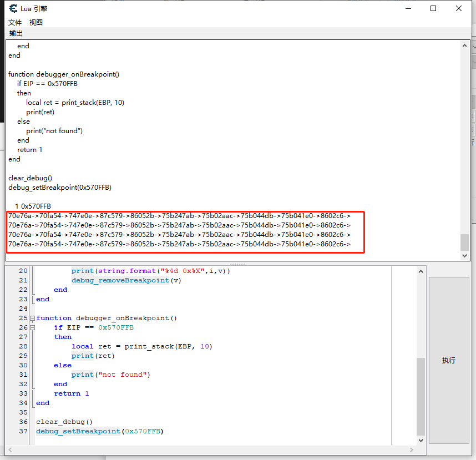Open the 文件 menu
Image resolution: width=476 pixels, height=460 pixels.
[15, 23]
